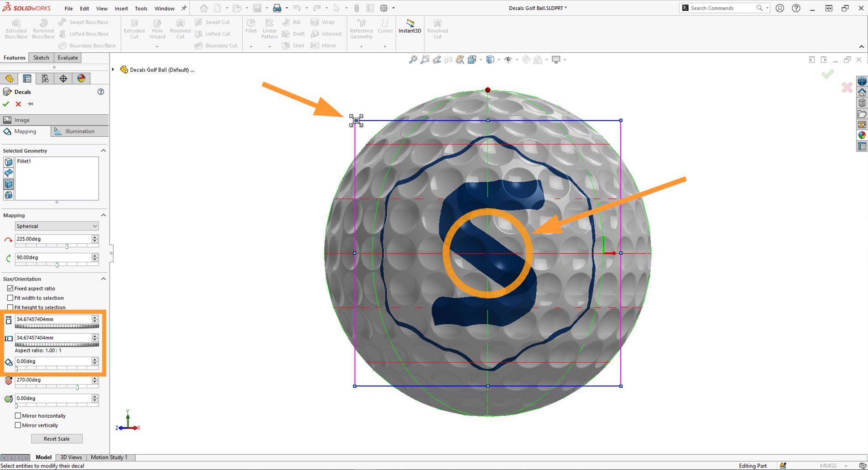868x470 pixels.
Task: Open the Insert menu
Action: [x=121, y=8]
